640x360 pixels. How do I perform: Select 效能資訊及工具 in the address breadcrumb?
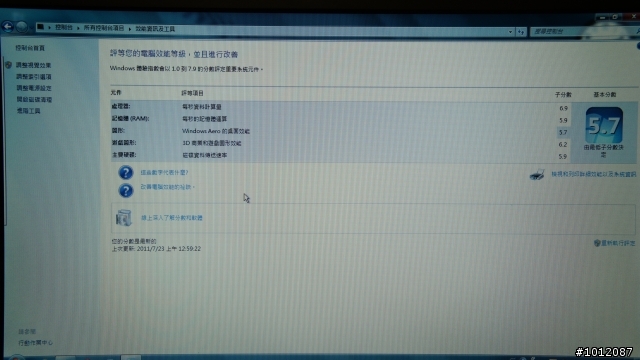pyautogui.click(x=155, y=29)
